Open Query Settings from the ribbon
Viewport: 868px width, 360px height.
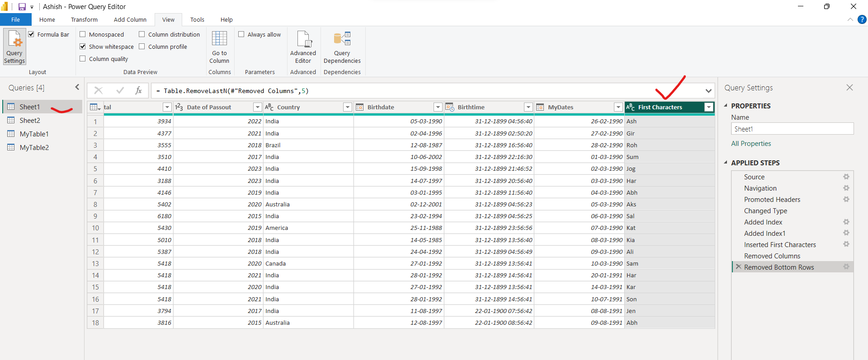[x=14, y=47]
